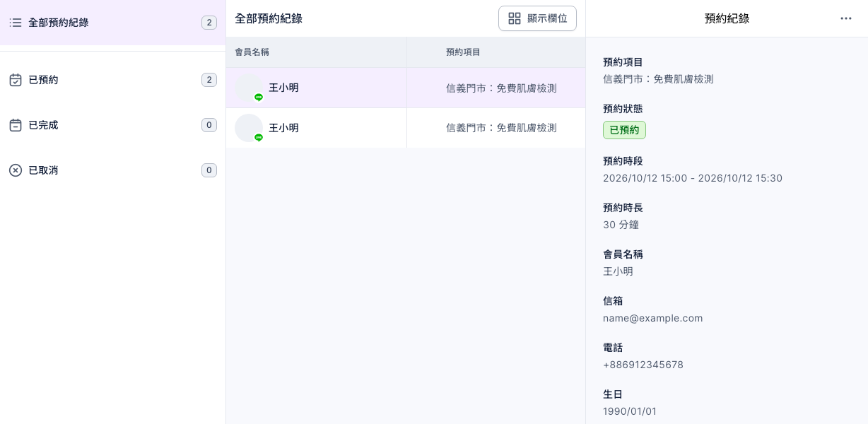Click the 2026/10/12 15:00 - 15:30 time value
The width and height of the screenshot is (868, 424).
click(x=693, y=178)
